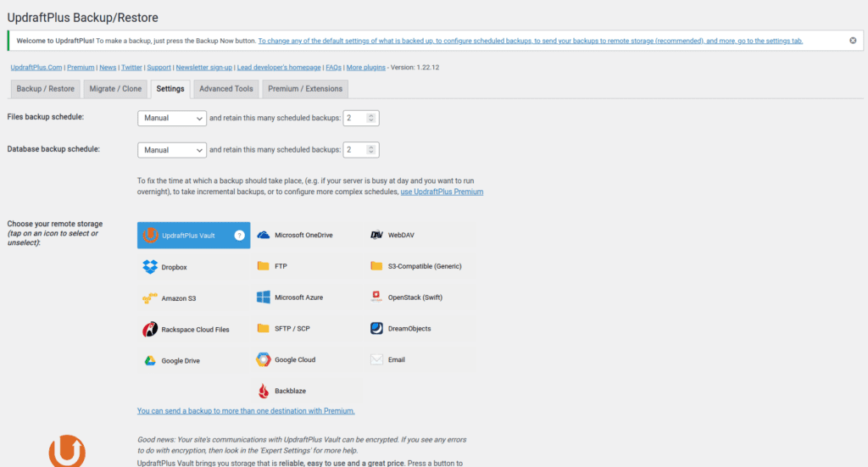Viewport: 868px width, 467px height.
Task: Choose the Google Cloud icon
Action: click(x=264, y=360)
